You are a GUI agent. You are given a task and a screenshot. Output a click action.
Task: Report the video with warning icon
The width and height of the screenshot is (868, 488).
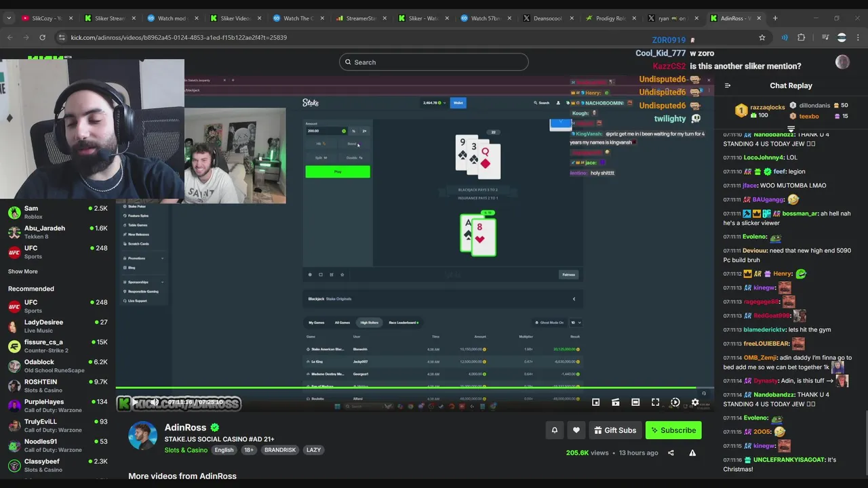[x=692, y=453]
